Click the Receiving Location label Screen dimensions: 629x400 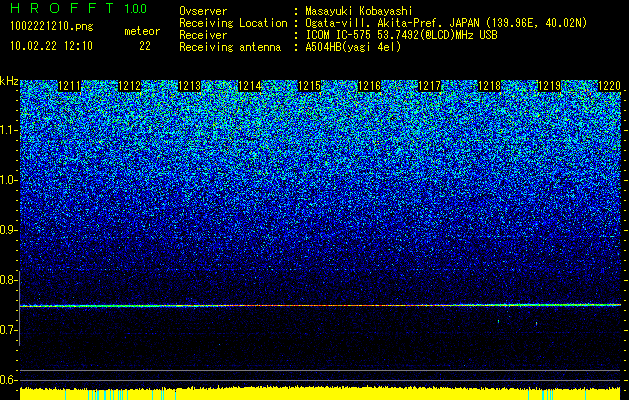[233, 23]
